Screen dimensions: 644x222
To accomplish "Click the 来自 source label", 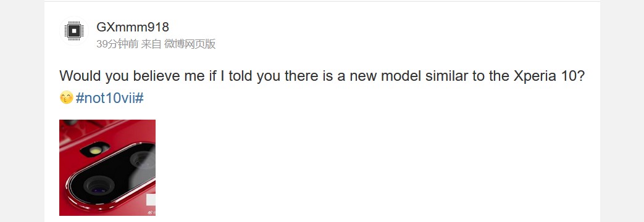I will (x=151, y=44).
